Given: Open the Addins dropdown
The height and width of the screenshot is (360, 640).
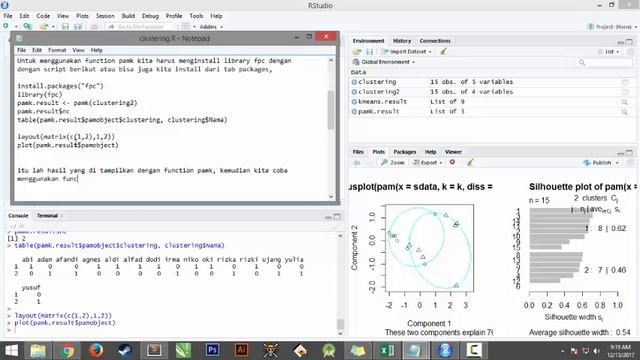Looking at the screenshot, I should (211, 27).
